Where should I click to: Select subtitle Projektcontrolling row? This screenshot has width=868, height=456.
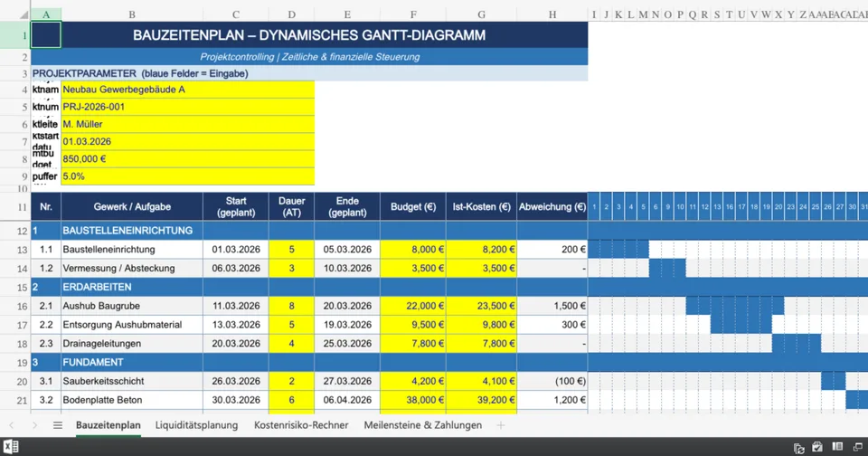[309, 57]
